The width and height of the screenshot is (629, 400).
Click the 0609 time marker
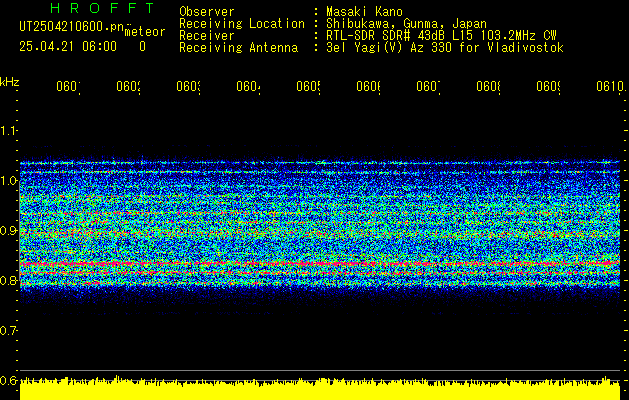tap(548, 86)
